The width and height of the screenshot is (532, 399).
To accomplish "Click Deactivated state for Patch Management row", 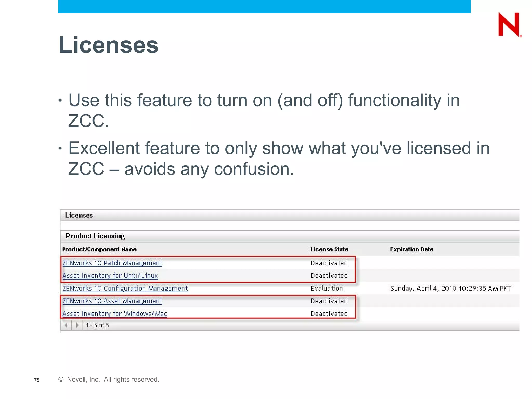I will (x=329, y=263).
